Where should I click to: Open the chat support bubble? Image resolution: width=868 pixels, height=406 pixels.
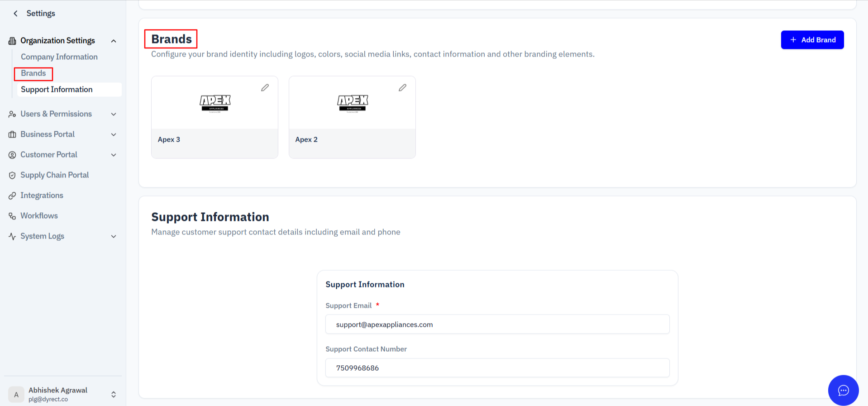[x=843, y=390]
